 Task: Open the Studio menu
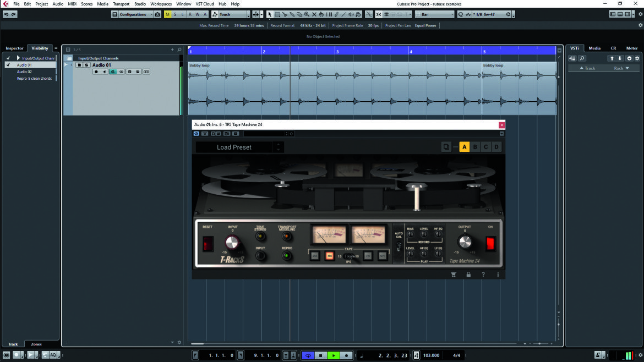[140, 4]
